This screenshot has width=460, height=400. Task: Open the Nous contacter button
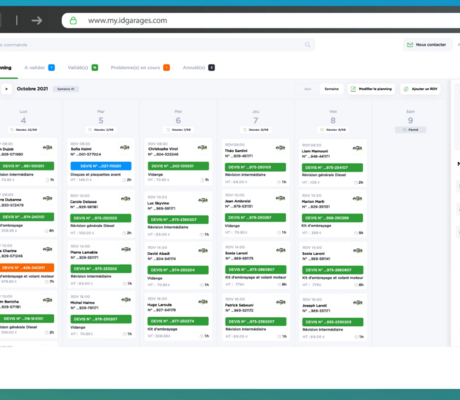coord(427,45)
